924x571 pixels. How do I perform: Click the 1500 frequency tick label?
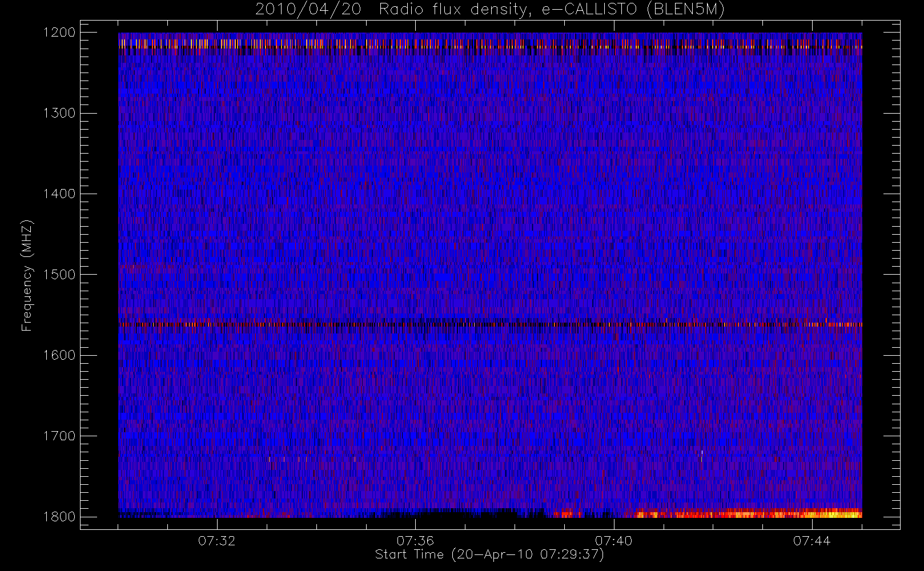pyautogui.click(x=59, y=275)
